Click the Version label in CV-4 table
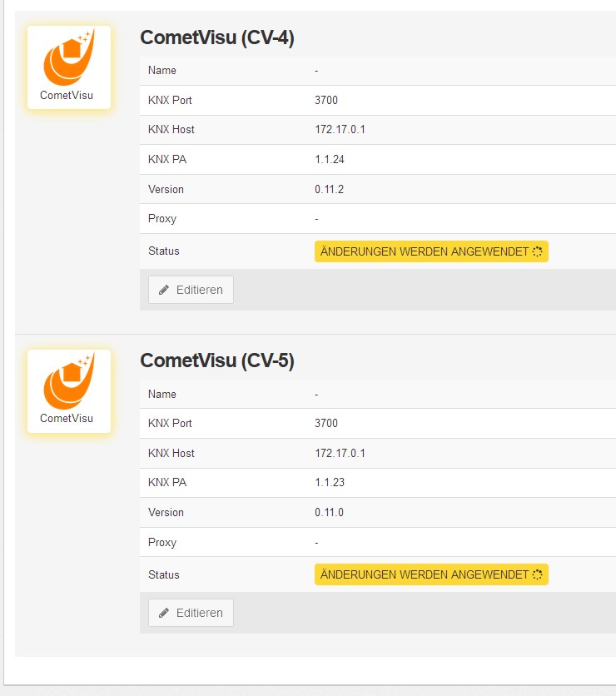The height and width of the screenshot is (696, 616). 166,190
